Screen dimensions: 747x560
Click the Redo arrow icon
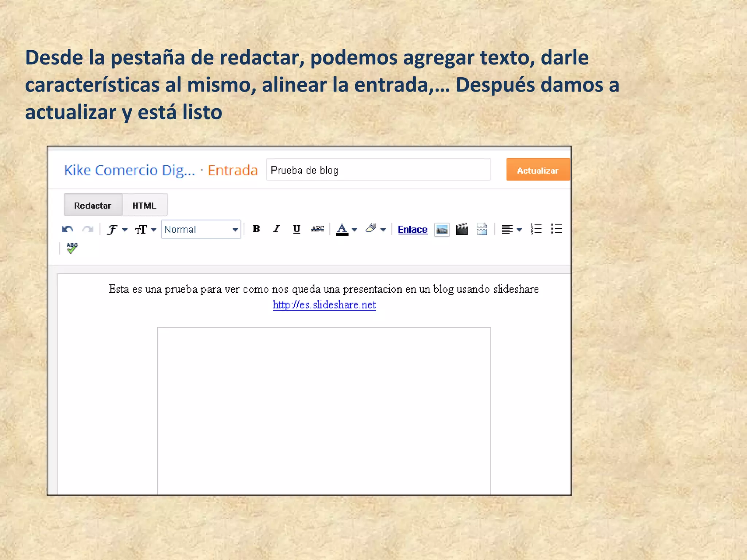[x=88, y=229]
